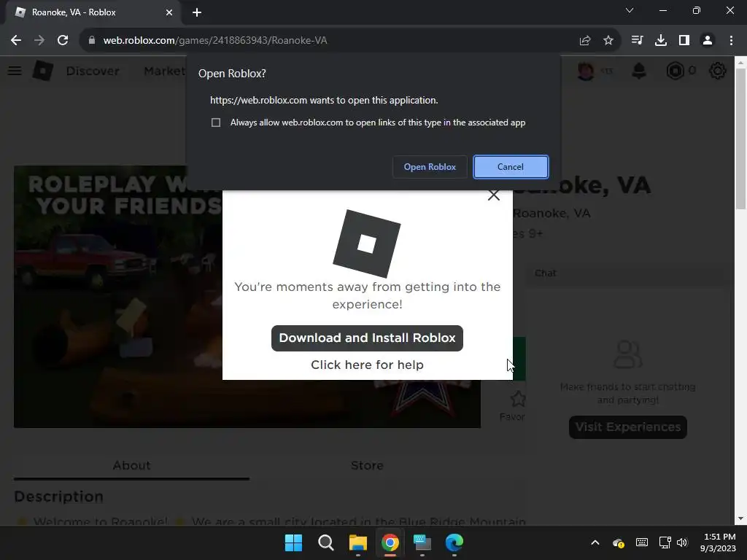Viewport: 747px width, 560px height.
Task: Show hidden system tray icons
Action: click(x=595, y=542)
